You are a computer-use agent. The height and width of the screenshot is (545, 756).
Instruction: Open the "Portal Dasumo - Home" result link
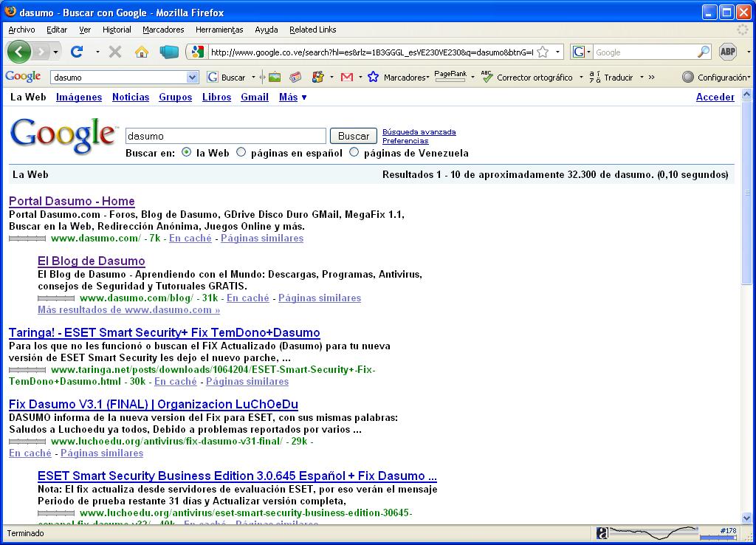[x=72, y=201]
